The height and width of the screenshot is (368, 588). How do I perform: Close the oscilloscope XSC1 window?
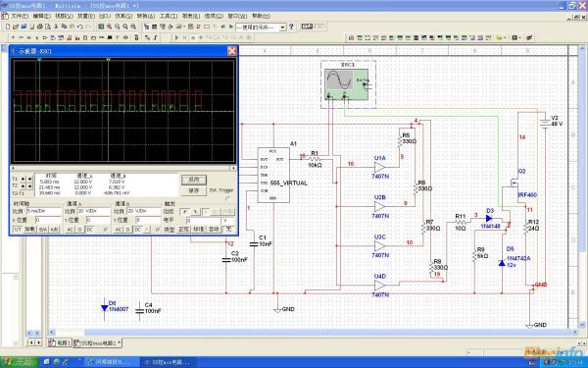coord(232,51)
